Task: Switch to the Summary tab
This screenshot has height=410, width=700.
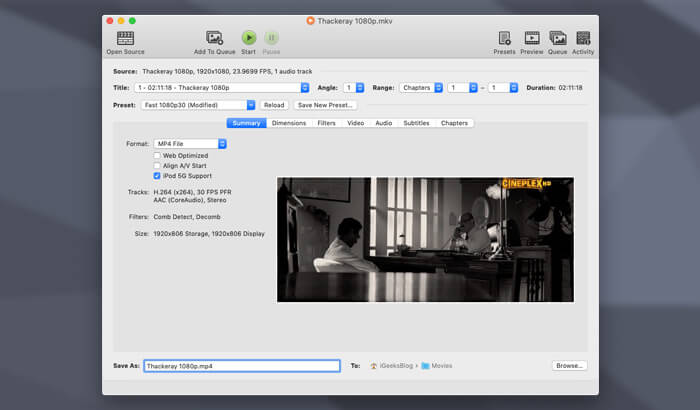Action: coord(246,123)
